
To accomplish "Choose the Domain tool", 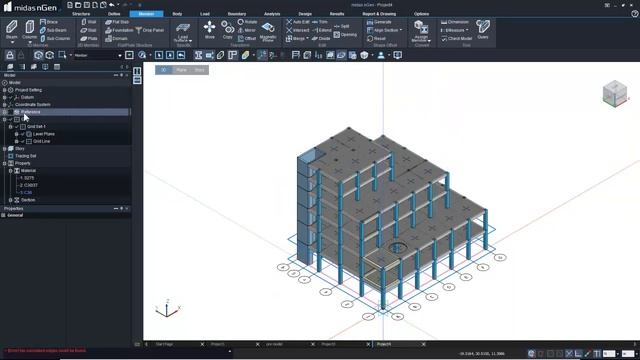I will (116, 38).
